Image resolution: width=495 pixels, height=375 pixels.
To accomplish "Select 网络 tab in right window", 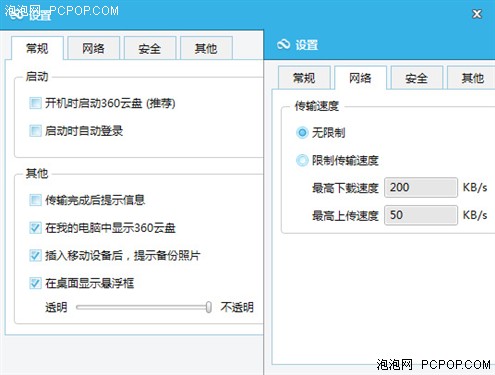I will click(x=360, y=78).
